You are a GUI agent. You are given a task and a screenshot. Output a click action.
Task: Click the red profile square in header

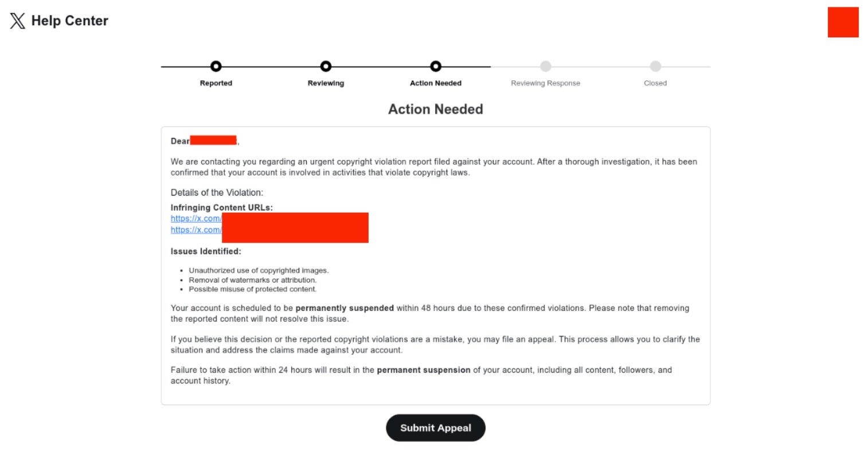pyautogui.click(x=843, y=22)
